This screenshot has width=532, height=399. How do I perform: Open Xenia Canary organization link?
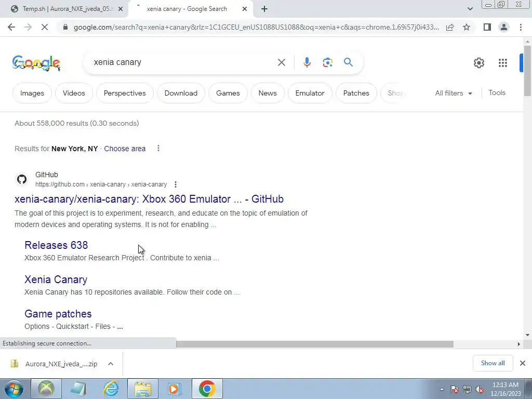[56, 279]
